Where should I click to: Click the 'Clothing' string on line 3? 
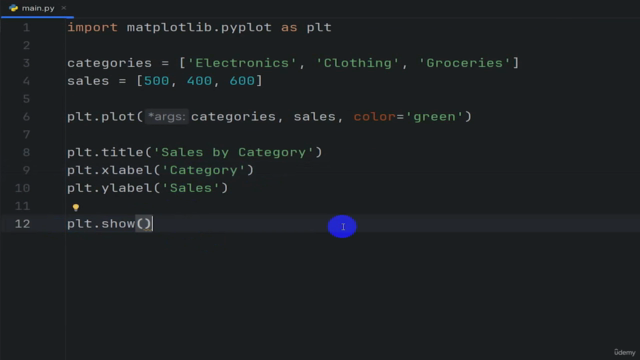(358, 63)
